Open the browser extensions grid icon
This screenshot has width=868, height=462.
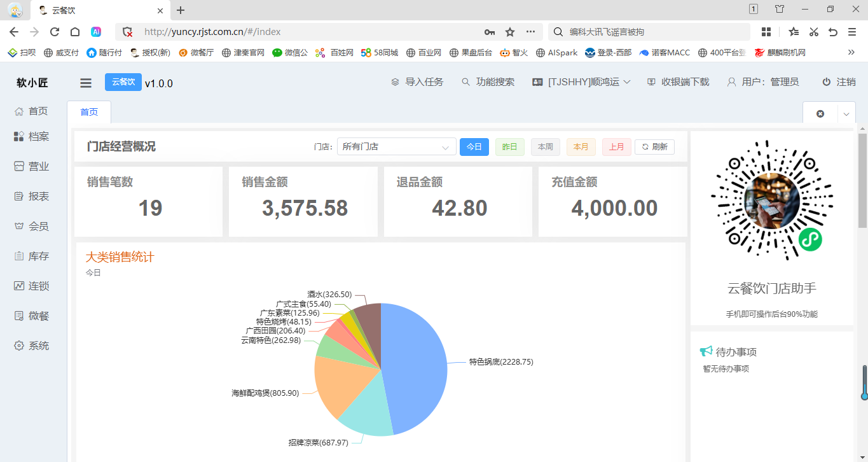pyautogui.click(x=766, y=32)
